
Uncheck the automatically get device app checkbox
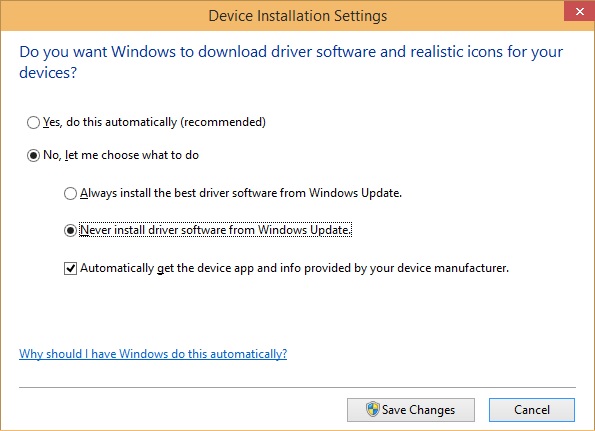[x=70, y=268]
